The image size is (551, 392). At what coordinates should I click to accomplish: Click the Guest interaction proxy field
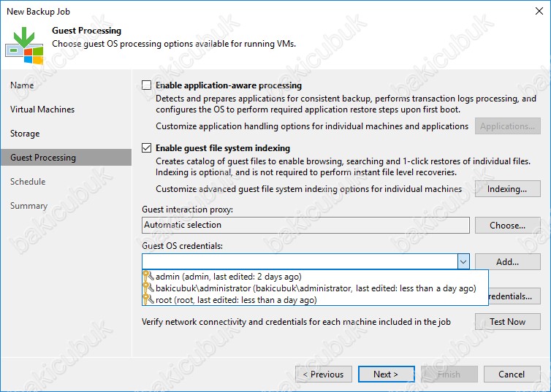[305, 225]
